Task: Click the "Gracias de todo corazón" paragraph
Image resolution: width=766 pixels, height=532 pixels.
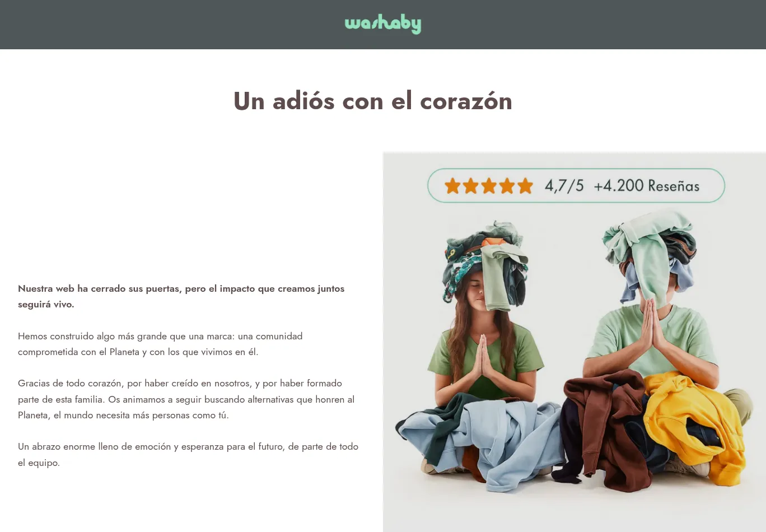Action: pos(186,399)
